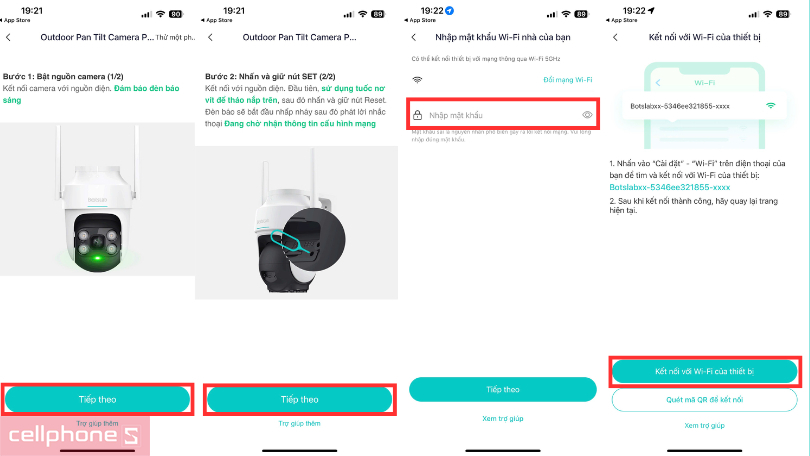The height and width of the screenshot is (456, 810).
Task: Tap the Botslabxx-5346ee321855-xxxx network link
Action: click(x=669, y=187)
